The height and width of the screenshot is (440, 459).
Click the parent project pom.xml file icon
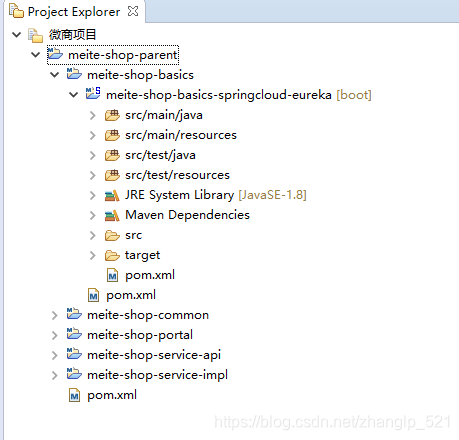pyautogui.click(x=74, y=395)
